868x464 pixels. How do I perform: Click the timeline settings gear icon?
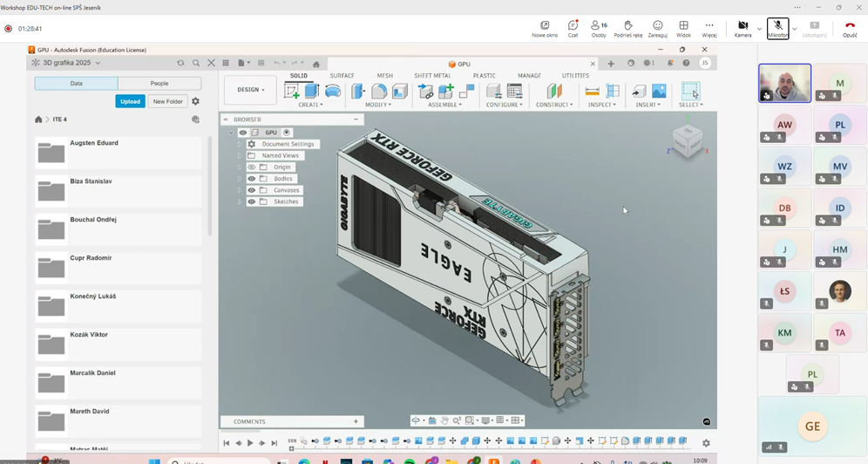point(706,443)
